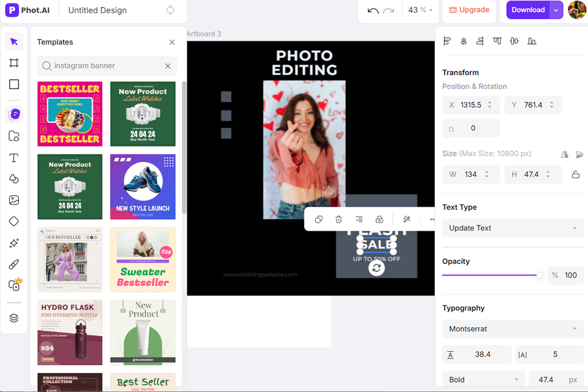
Task: Select the Sweater Bestseller template
Action: (x=143, y=259)
